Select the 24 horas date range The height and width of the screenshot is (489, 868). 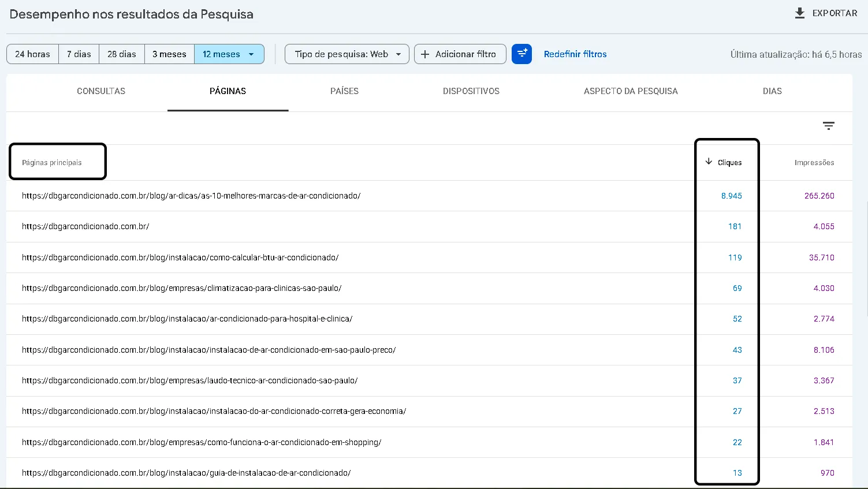click(x=32, y=54)
